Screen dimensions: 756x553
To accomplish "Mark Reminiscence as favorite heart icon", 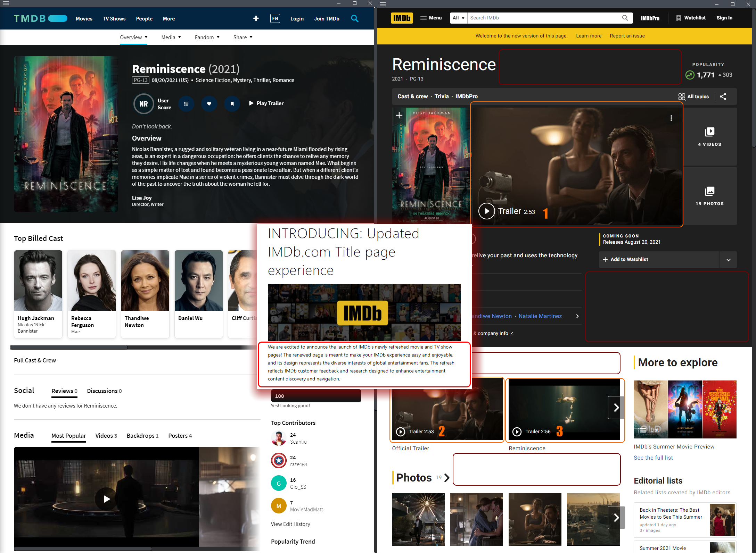I will pos(209,103).
